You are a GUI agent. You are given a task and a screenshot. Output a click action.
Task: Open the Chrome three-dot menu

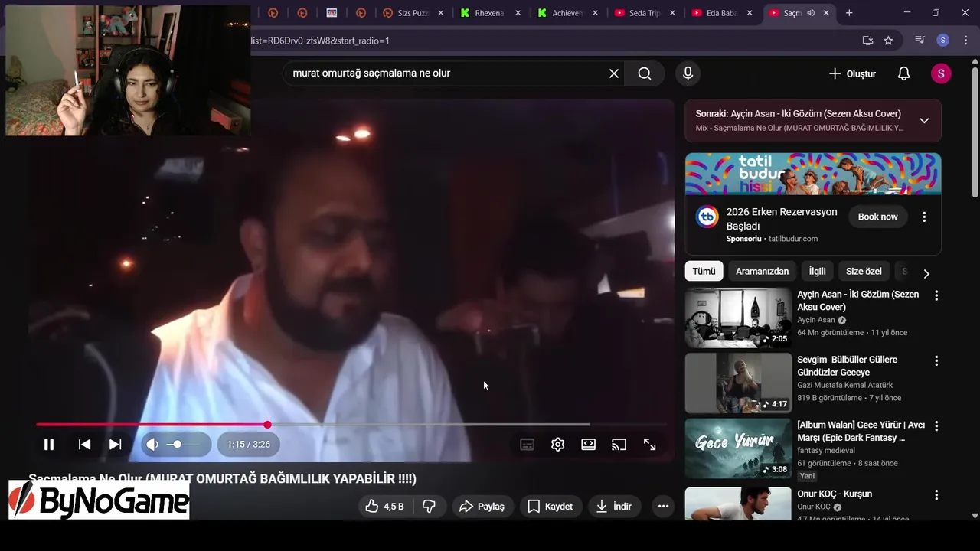[x=965, y=41]
